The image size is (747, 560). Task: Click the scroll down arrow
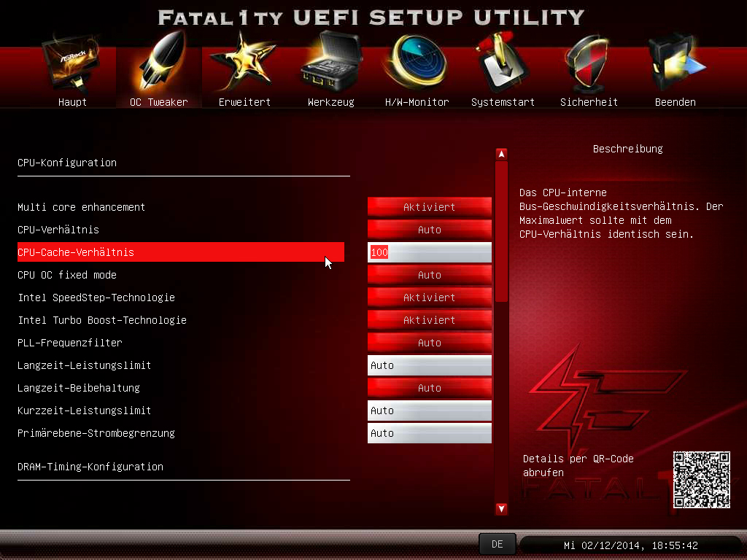[x=501, y=508]
